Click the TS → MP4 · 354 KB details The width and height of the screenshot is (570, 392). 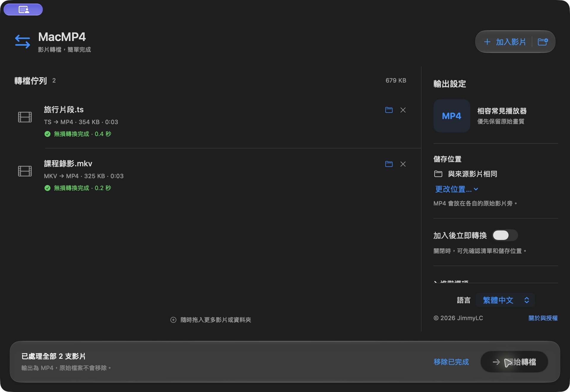[81, 122]
